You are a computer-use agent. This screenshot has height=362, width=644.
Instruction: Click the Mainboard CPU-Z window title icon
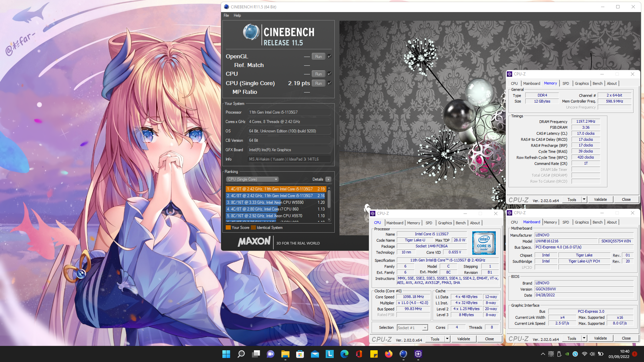pos(509,213)
